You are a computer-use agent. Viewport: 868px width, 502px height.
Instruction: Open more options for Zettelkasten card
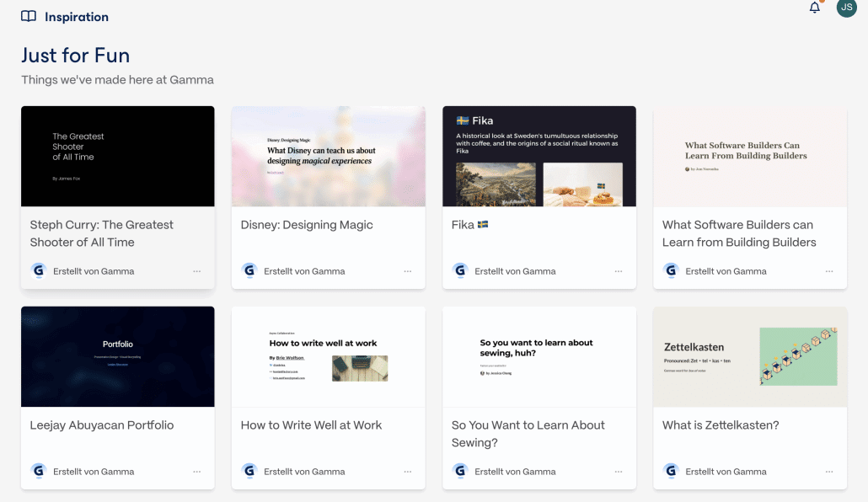pos(829,472)
